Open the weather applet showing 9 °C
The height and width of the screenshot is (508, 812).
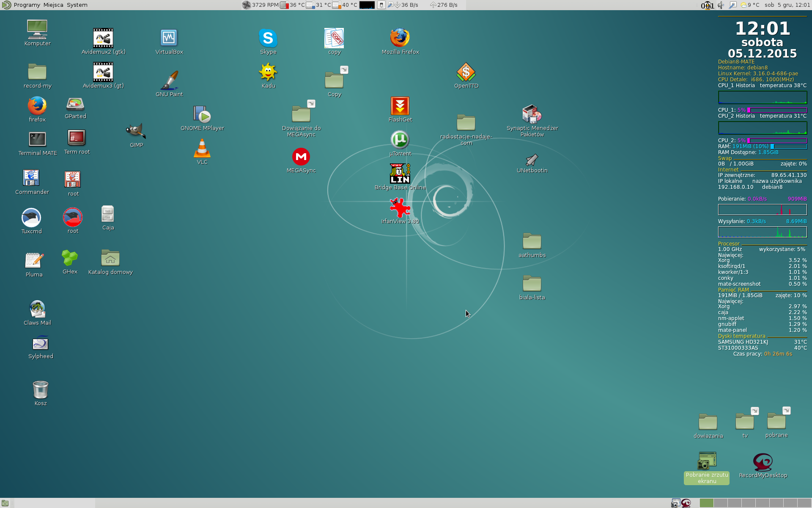coord(749,5)
